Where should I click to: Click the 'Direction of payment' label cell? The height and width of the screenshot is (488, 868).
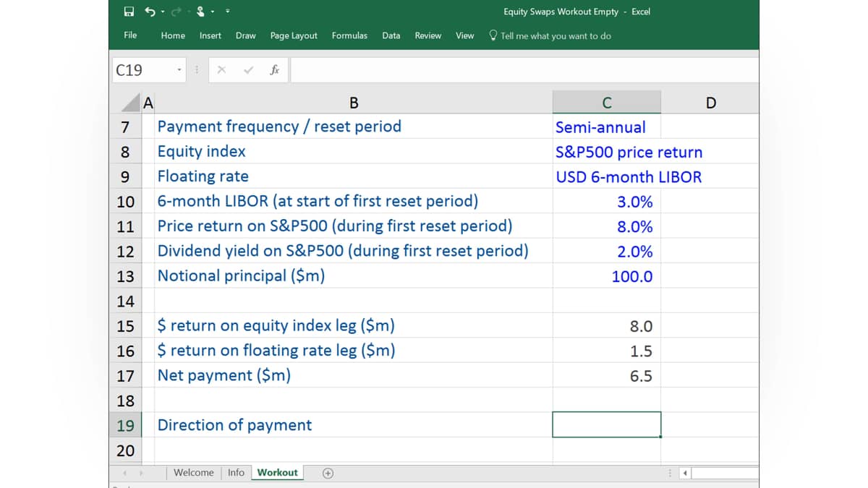coord(353,425)
